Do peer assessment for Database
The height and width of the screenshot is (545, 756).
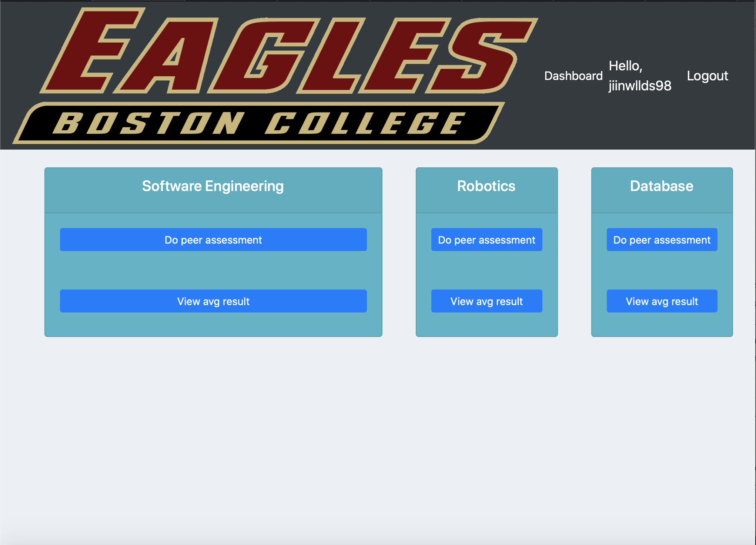pos(662,240)
